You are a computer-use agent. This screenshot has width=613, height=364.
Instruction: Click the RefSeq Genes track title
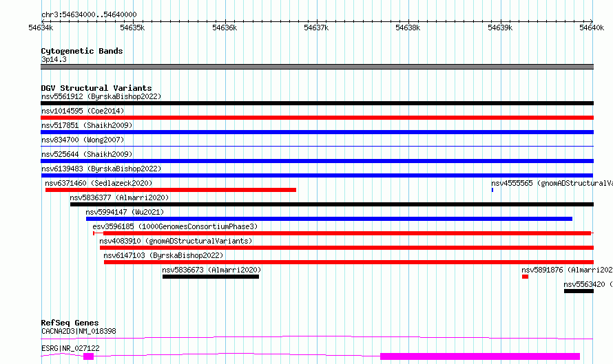70,323
